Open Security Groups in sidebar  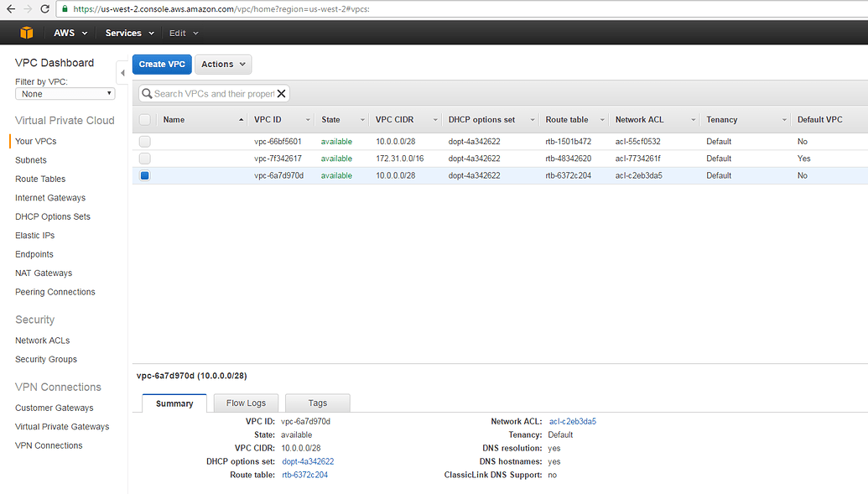[x=46, y=360]
